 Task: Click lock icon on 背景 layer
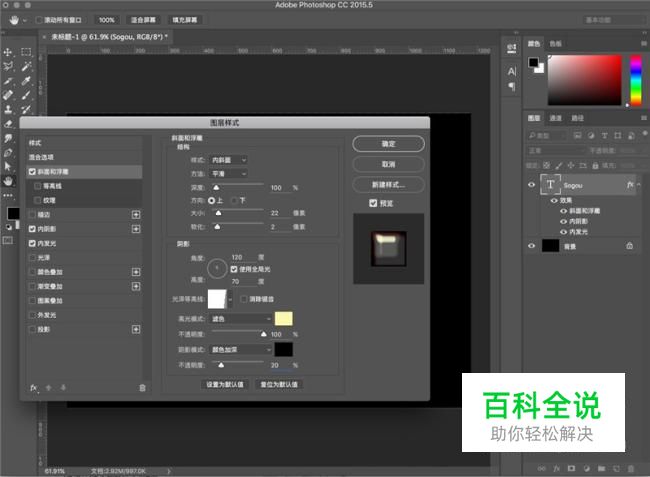[x=630, y=246]
